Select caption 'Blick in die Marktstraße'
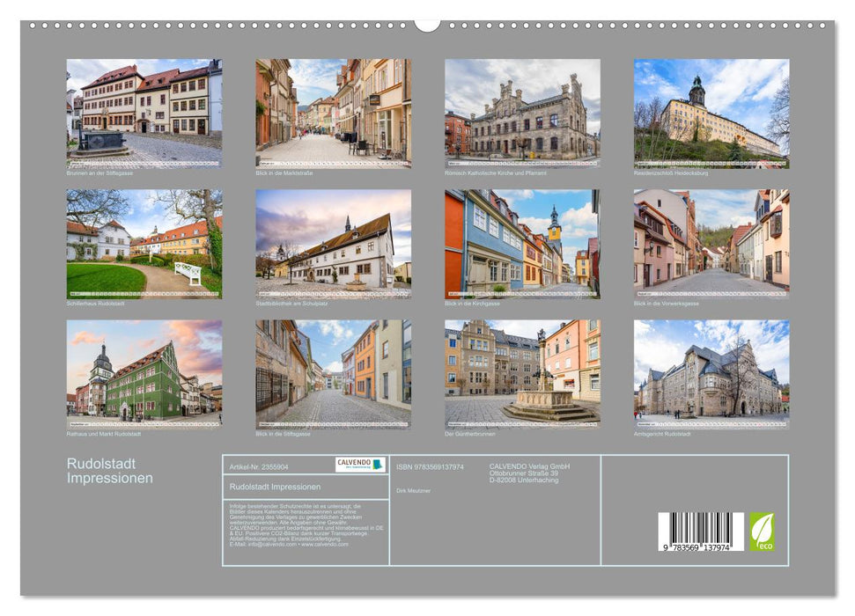 [284, 173]
